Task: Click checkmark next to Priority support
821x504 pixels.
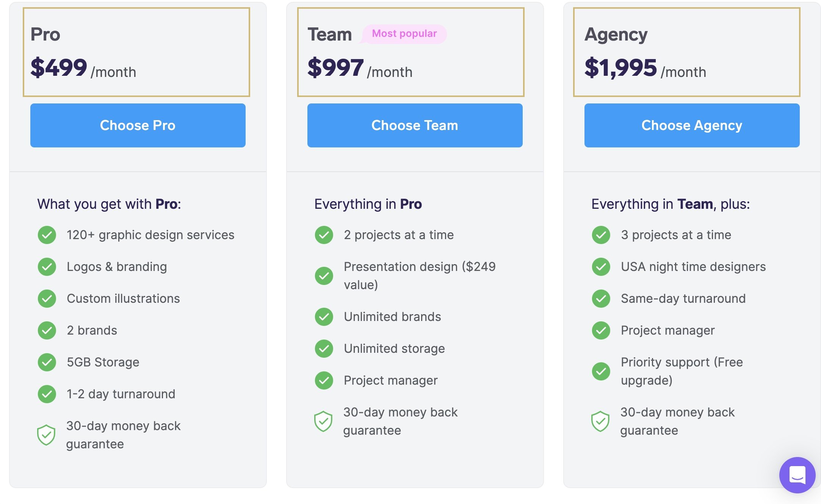Action: point(601,371)
